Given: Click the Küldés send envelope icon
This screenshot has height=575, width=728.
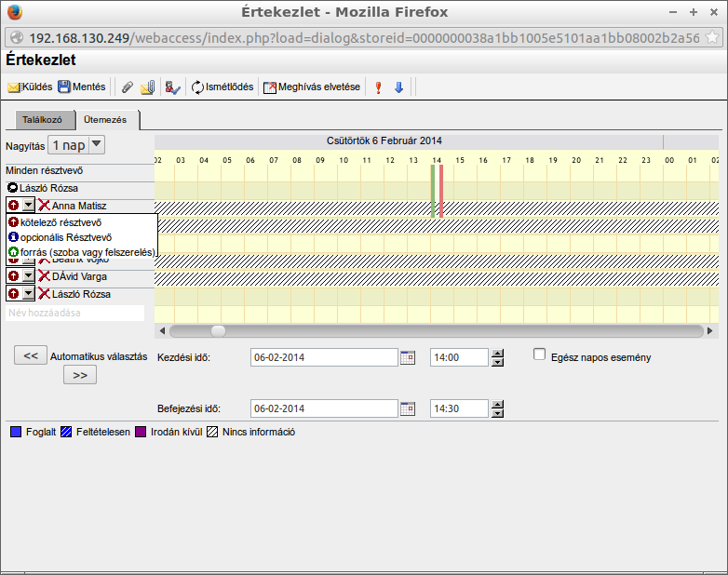Looking at the screenshot, I should point(14,87).
